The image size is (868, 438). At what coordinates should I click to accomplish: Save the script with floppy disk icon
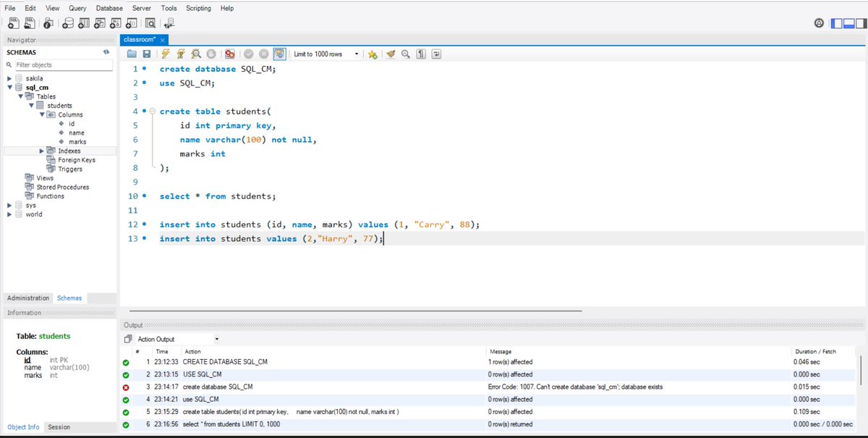tap(146, 54)
